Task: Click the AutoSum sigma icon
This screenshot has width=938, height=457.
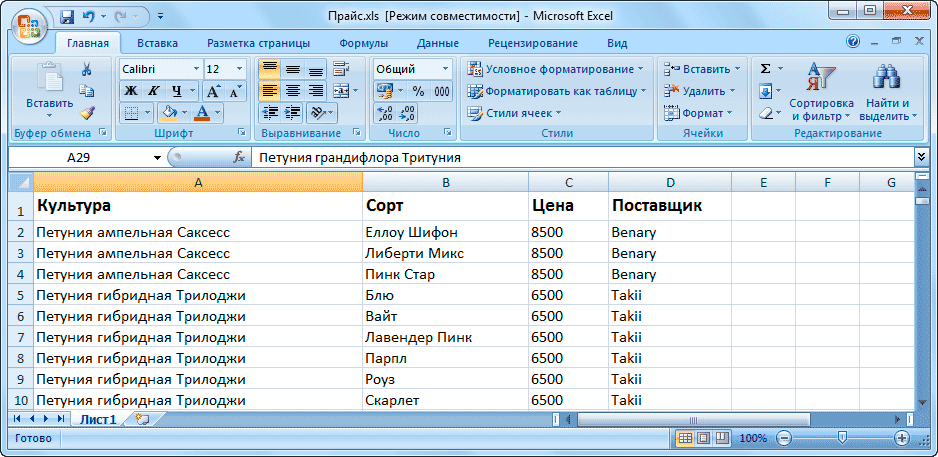Action: pos(766,69)
